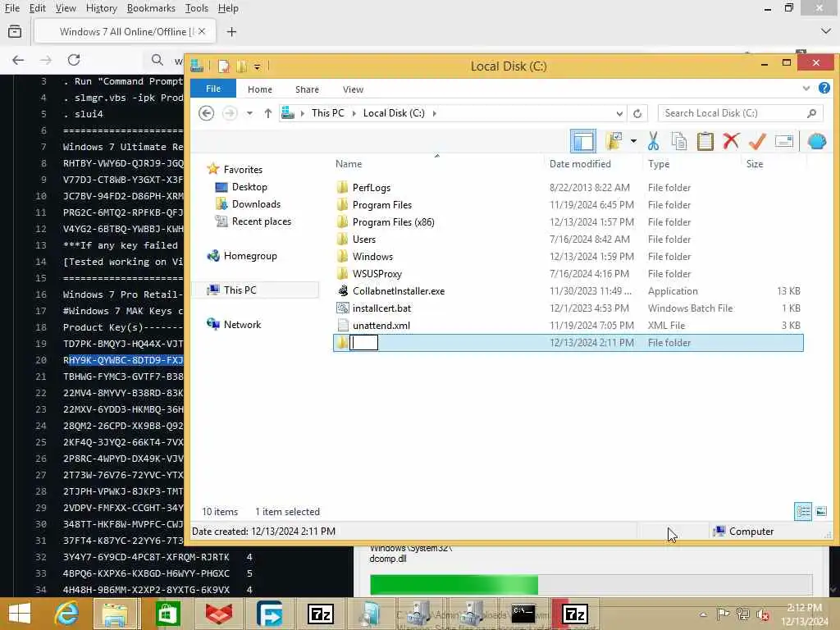Open a new browser tab

pyautogui.click(x=231, y=32)
